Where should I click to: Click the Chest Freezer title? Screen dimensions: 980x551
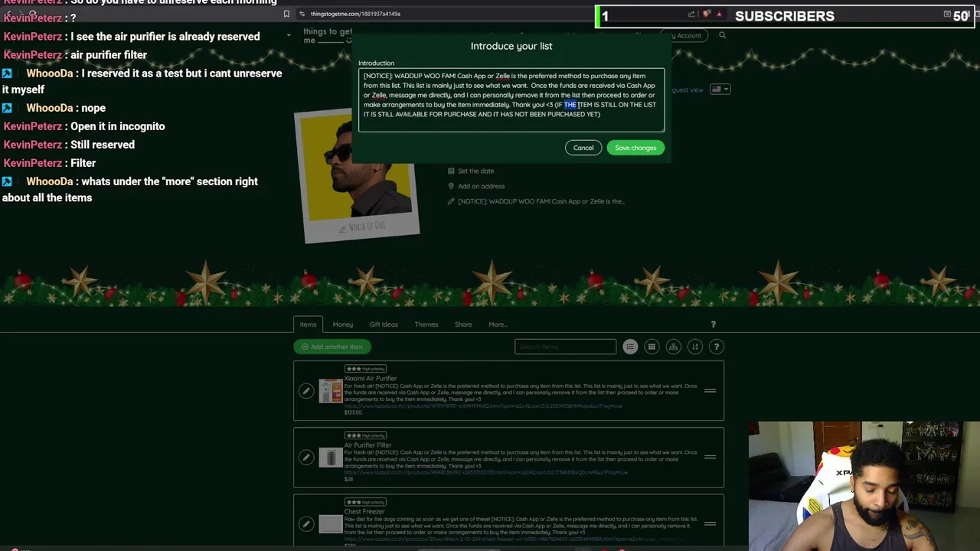(x=364, y=512)
